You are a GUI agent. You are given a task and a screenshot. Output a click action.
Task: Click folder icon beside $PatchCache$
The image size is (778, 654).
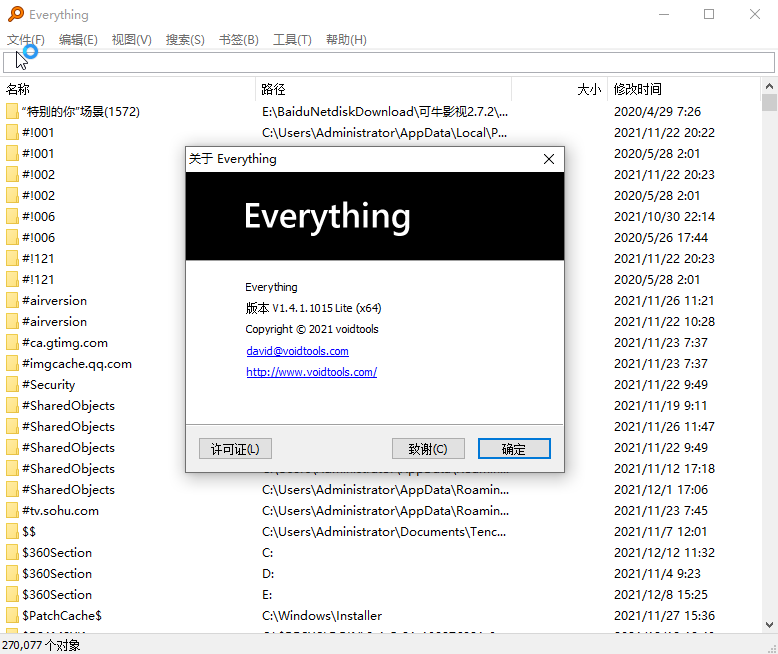(x=12, y=616)
